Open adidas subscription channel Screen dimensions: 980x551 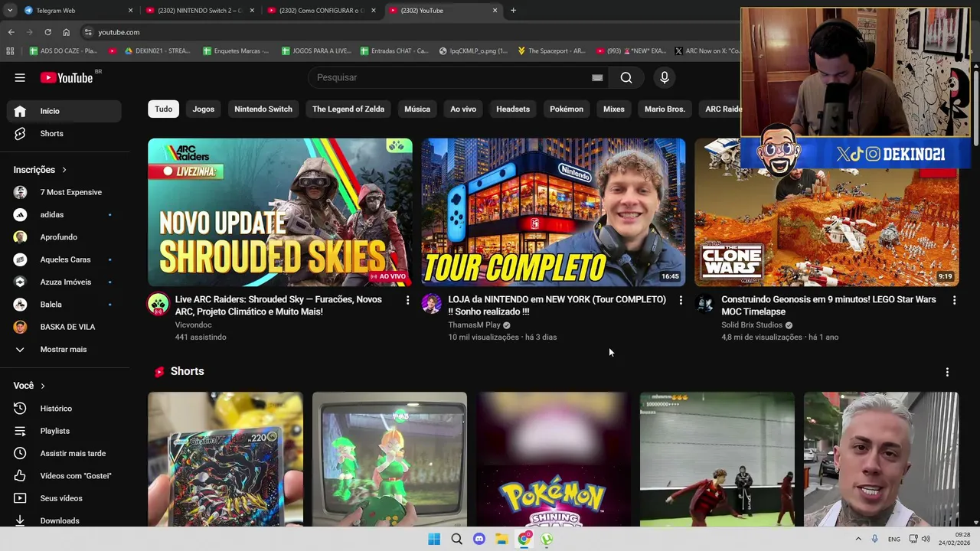pos(64,214)
